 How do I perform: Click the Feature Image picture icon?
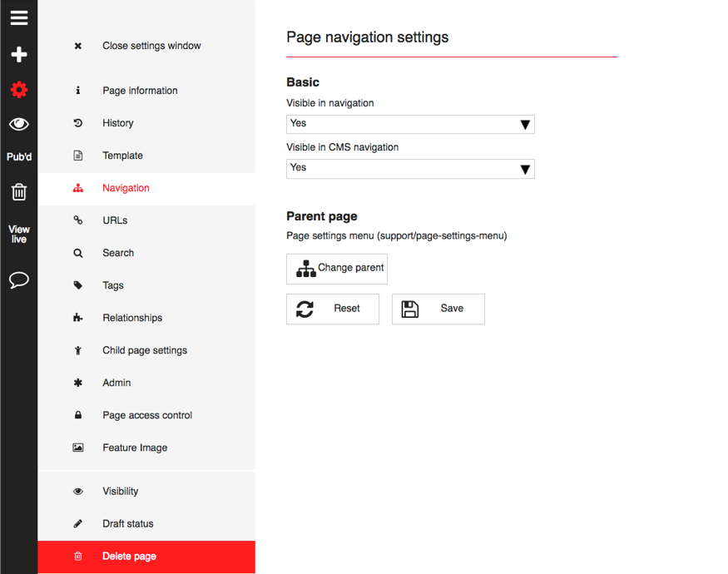click(78, 448)
